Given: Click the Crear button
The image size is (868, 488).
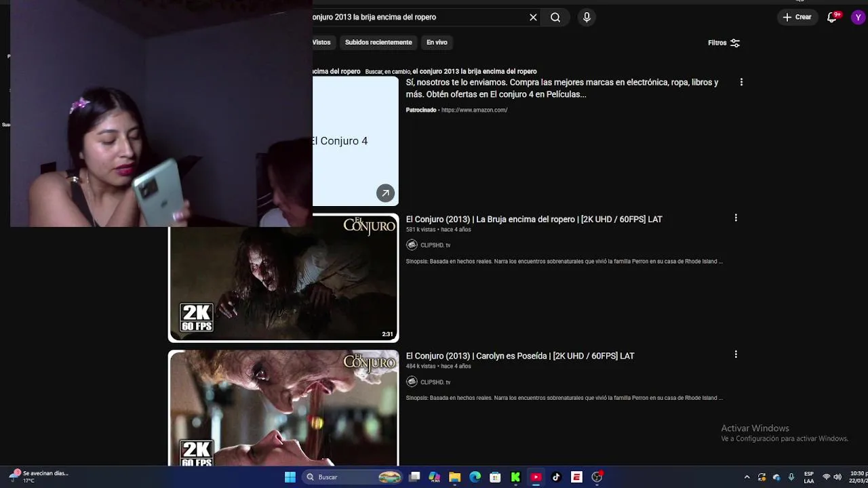Looking at the screenshot, I should coord(797,17).
